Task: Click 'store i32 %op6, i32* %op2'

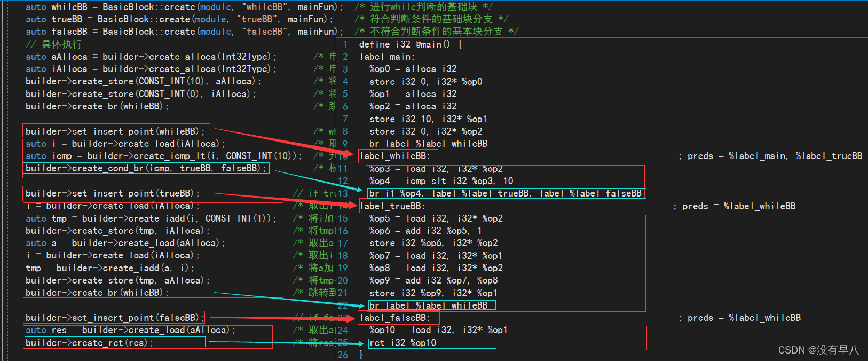Action: click(x=433, y=243)
